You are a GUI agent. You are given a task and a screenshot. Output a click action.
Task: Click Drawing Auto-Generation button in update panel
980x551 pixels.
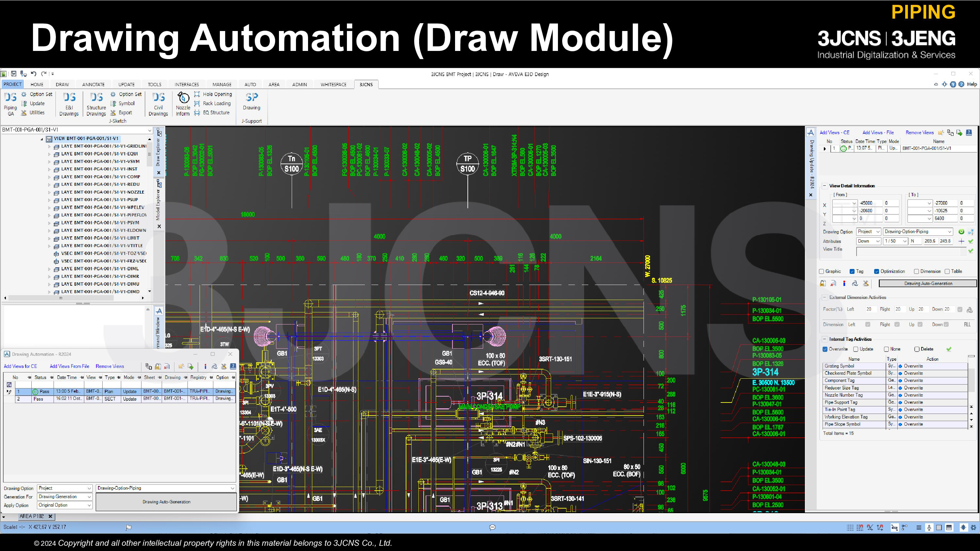click(928, 283)
